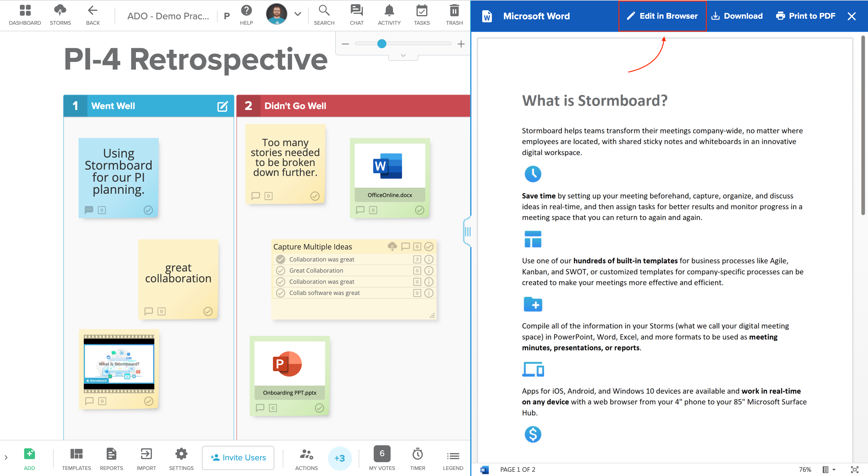Expand the bottom toolbar arrow
This screenshot has height=476, width=868.
[6, 457]
